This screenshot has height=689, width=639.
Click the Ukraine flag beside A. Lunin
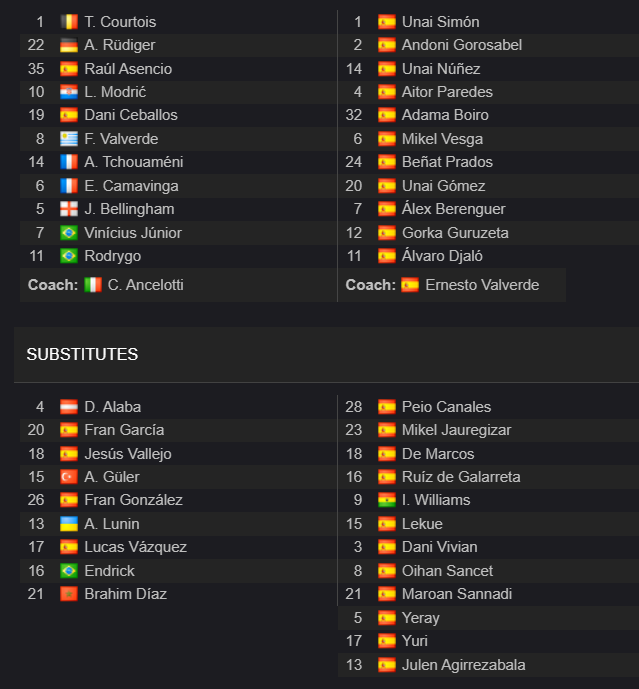69,524
